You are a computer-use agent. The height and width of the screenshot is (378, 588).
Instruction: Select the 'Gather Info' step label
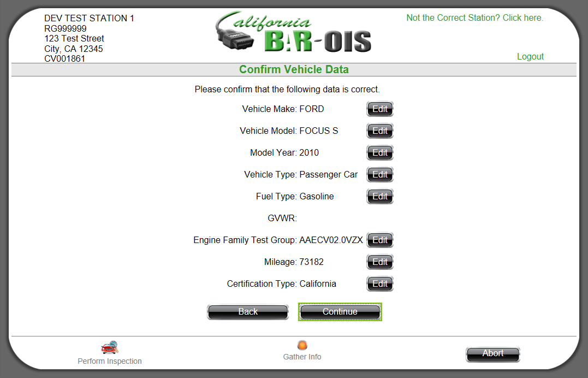pyautogui.click(x=302, y=357)
